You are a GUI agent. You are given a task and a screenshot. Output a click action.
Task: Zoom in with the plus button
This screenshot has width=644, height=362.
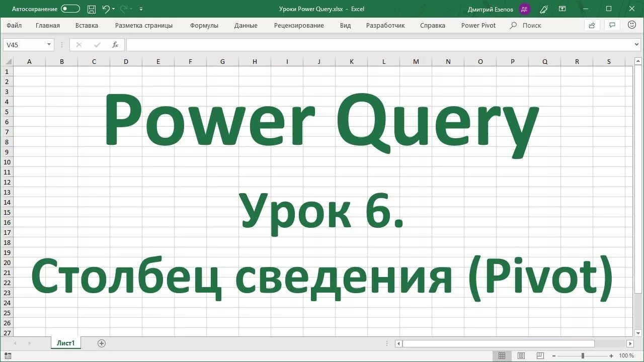click(612, 356)
